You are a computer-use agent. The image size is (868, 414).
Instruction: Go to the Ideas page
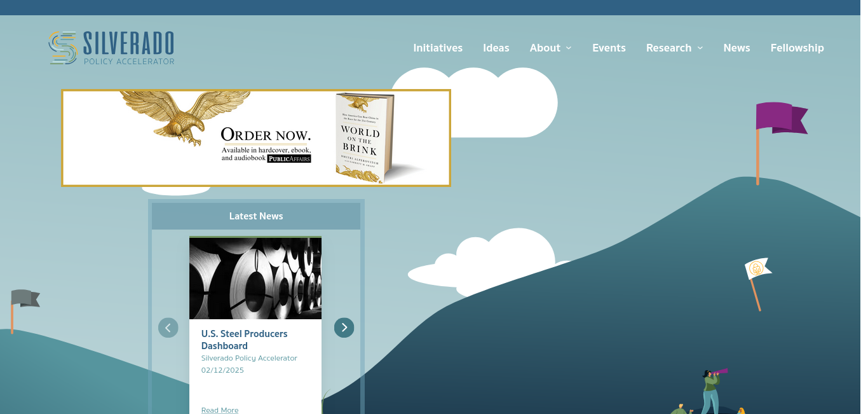coord(496,48)
